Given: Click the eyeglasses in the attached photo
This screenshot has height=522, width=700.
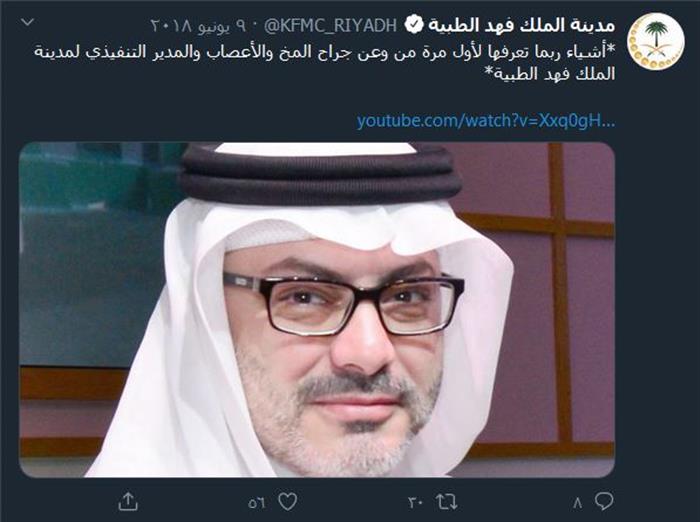Looking at the screenshot, I should (343, 305).
